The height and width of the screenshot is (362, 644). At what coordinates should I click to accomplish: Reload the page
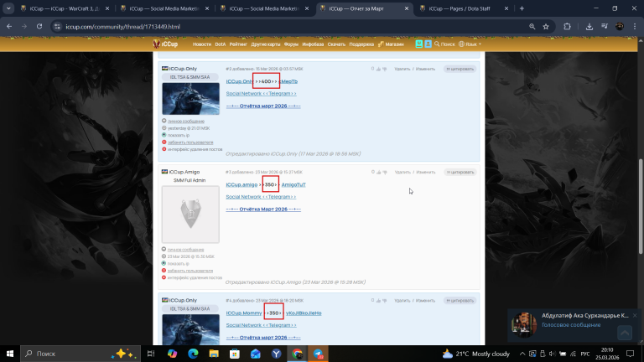(39, 26)
